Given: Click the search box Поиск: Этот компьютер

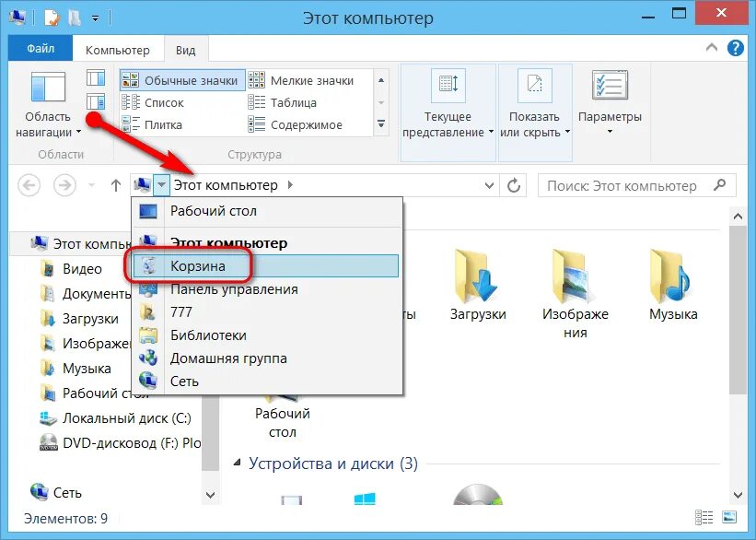Looking at the screenshot, I should click(x=637, y=186).
